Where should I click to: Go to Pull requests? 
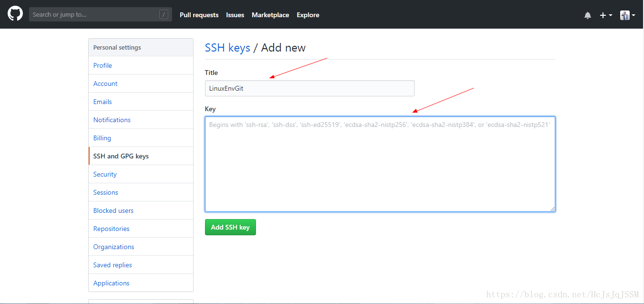click(x=199, y=15)
